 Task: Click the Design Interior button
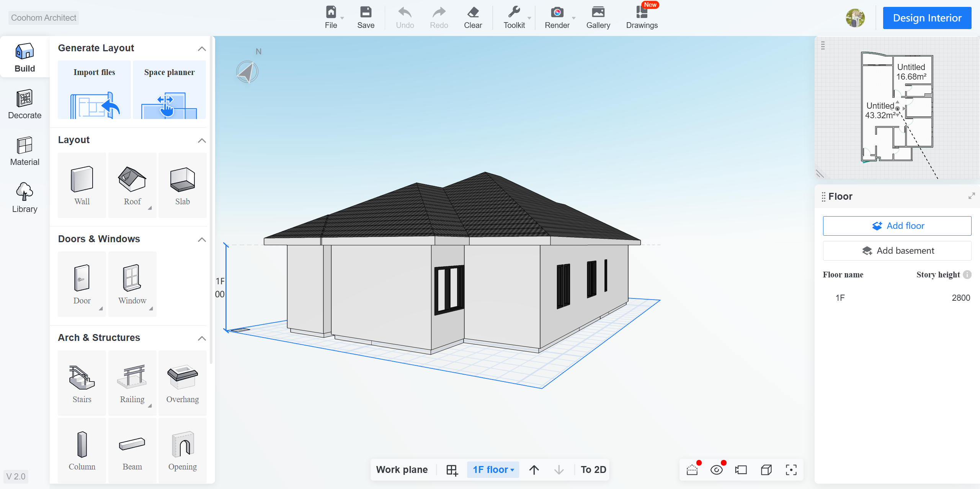tap(927, 18)
